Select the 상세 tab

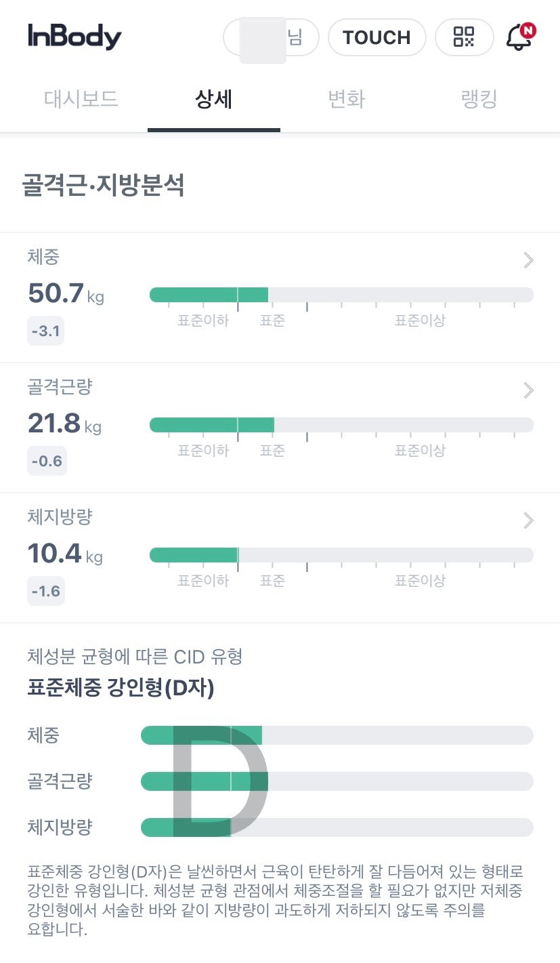coord(213,100)
